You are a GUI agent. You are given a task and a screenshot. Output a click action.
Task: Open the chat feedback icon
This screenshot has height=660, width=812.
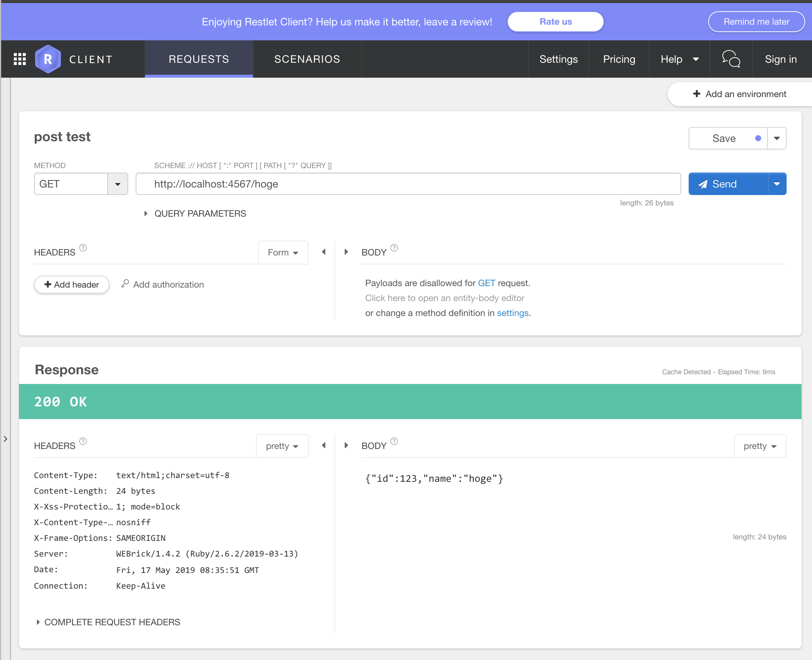point(731,59)
